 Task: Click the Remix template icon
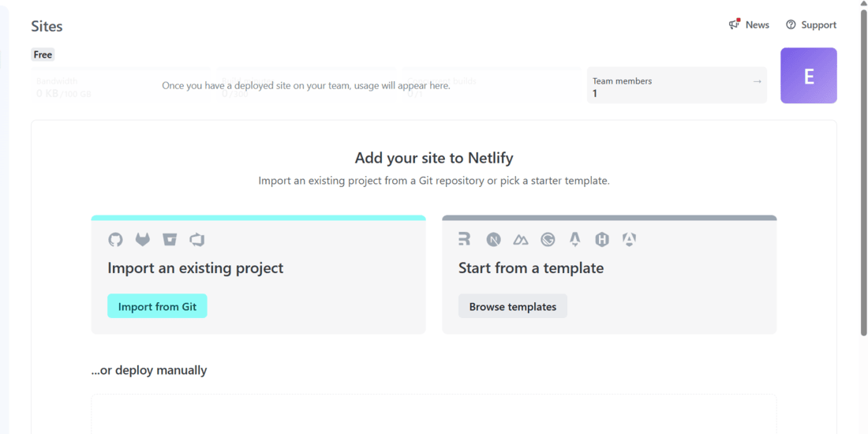(464, 239)
